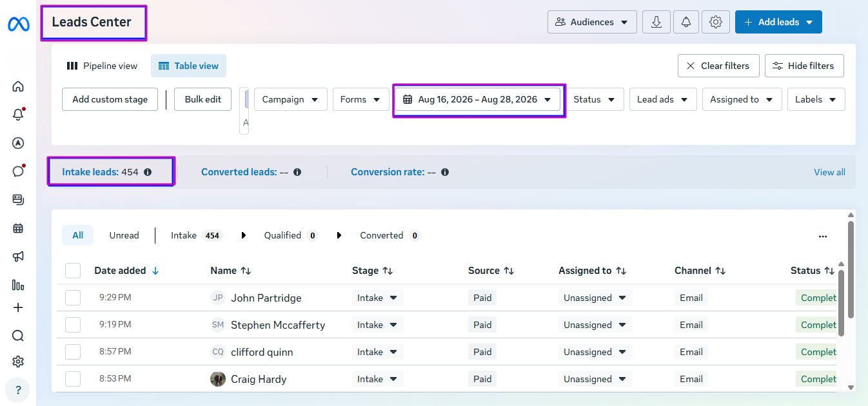Switch to Pipeline view
The image size is (868, 406).
(x=103, y=66)
